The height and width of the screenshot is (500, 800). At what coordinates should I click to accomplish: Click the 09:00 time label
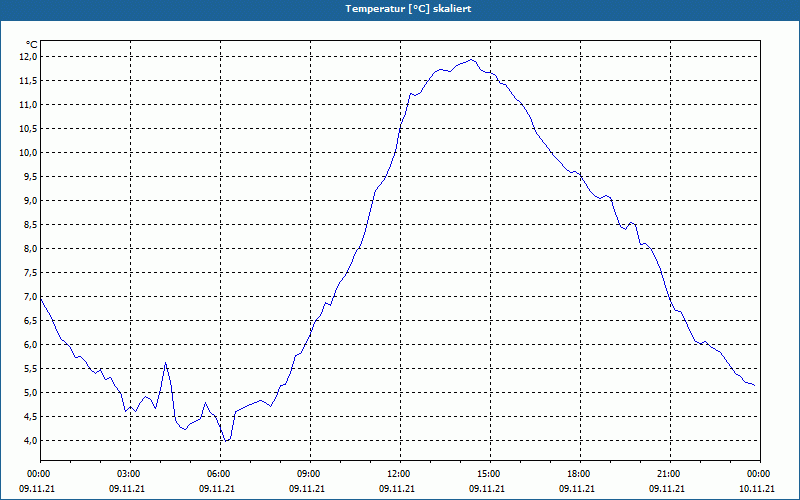(310, 474)
